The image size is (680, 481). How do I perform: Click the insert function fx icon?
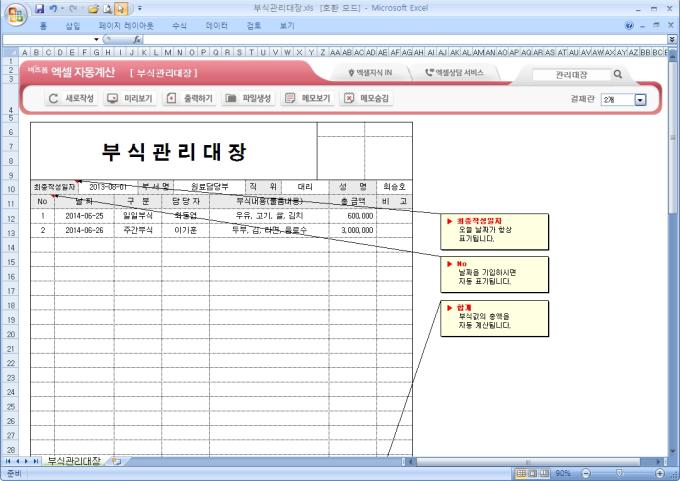[x=137, y=39]
